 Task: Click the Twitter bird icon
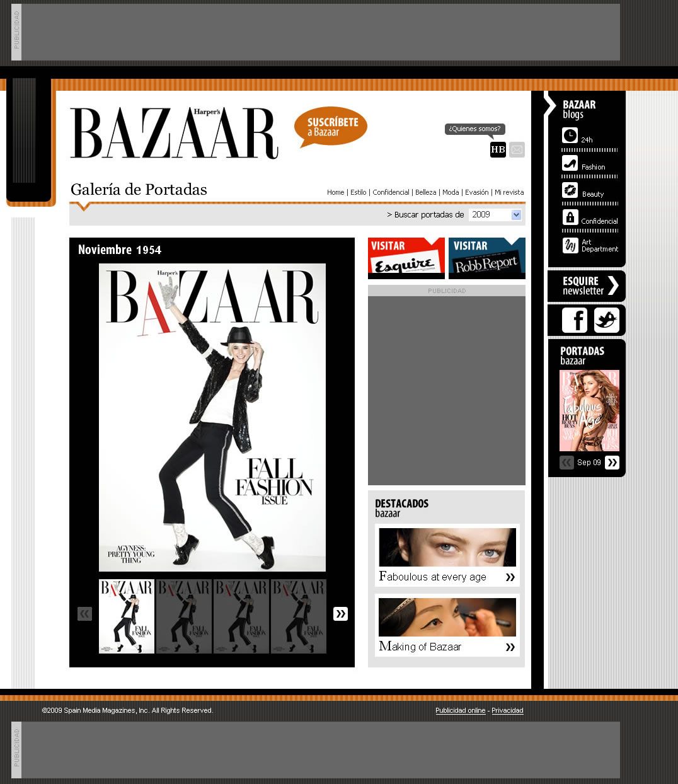pos(607,320)
